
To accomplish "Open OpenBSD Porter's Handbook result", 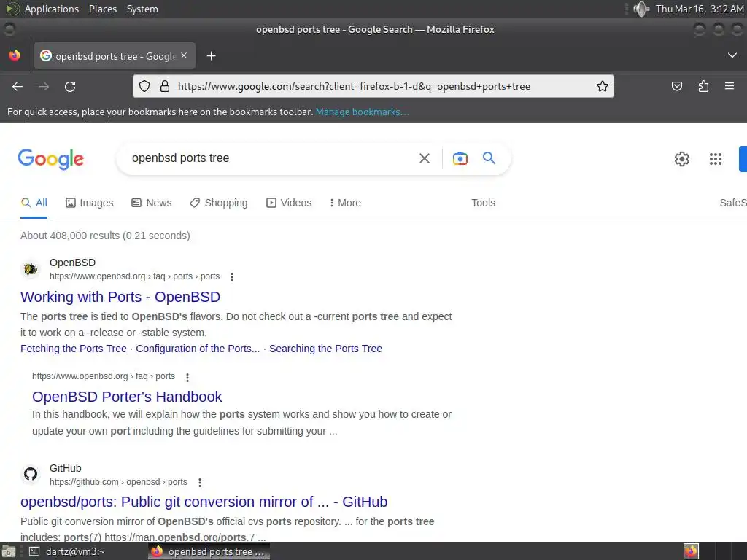I will point(127,397).
